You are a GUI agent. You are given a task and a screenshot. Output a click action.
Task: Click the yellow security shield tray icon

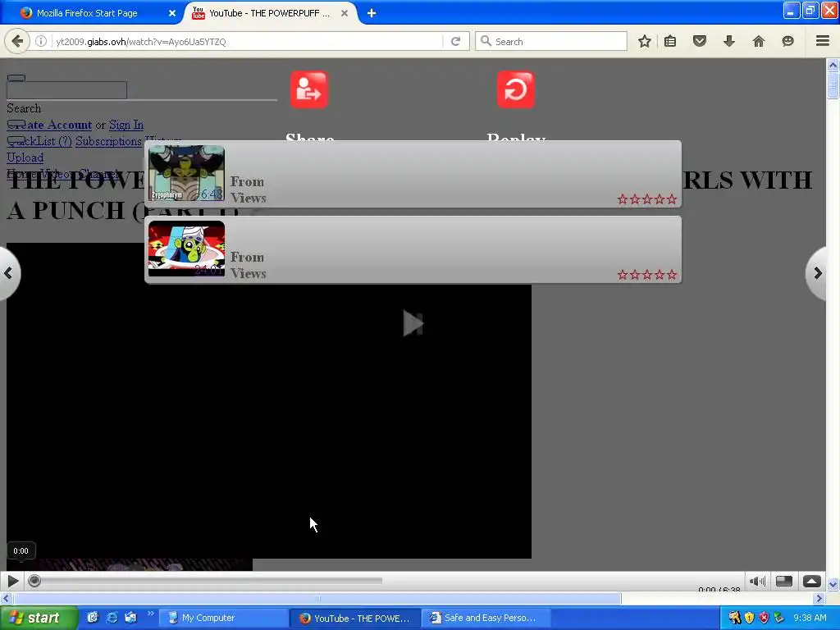coord(749,618)
